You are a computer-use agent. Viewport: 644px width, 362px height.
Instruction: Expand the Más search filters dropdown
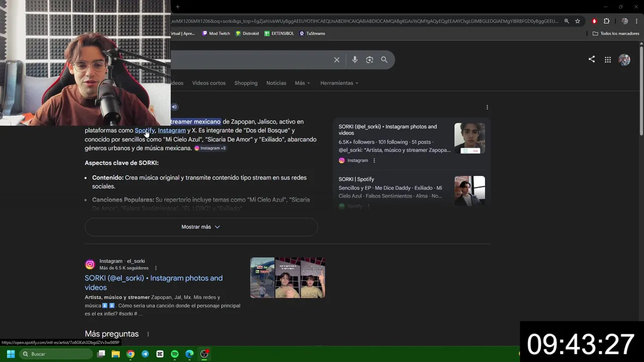[x=302, y=83]
